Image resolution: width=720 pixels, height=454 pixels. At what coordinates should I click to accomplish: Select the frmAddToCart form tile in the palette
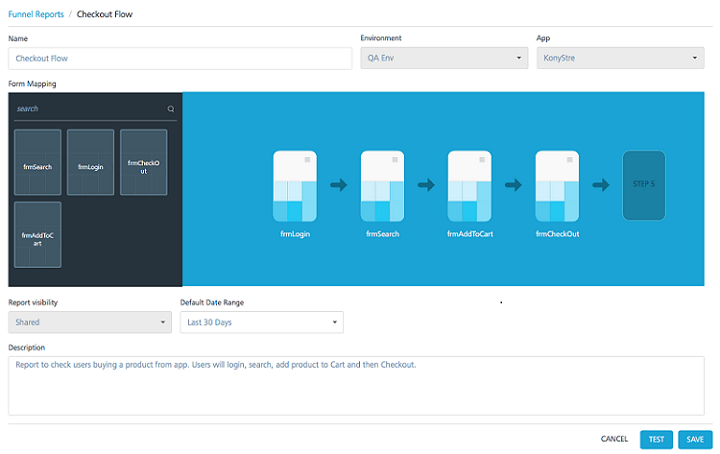point(38,235)
